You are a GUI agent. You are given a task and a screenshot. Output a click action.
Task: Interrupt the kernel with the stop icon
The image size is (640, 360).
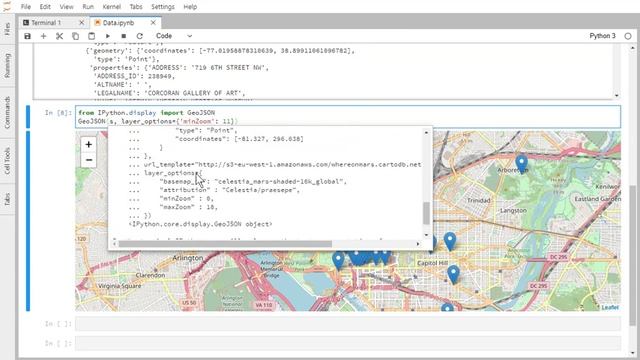tap(124, 36)
